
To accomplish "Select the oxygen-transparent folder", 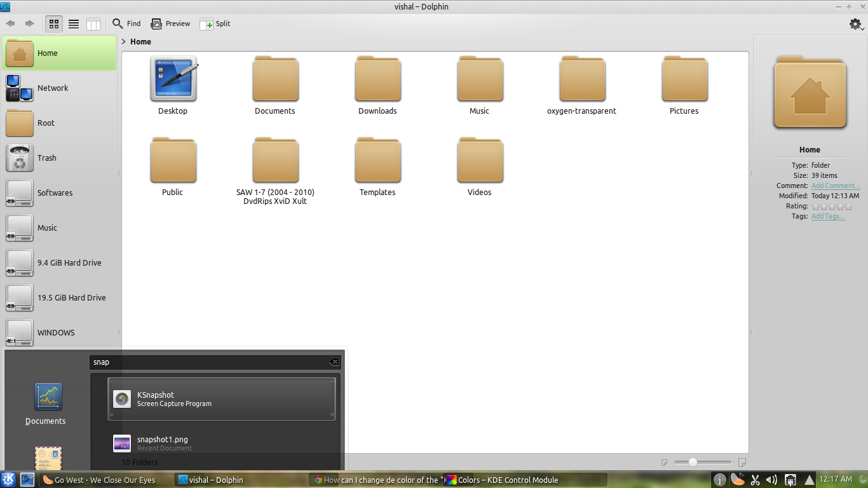I will (582, 86).
